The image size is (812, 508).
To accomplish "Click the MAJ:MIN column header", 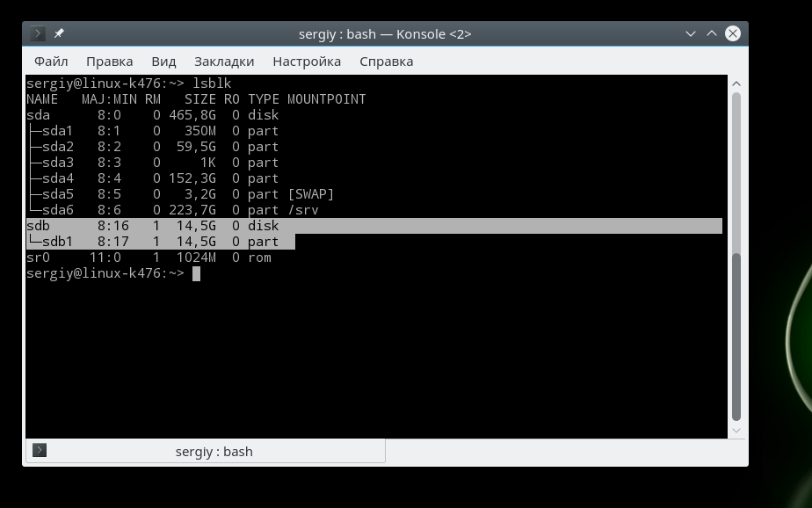I will click(x=109, y=99).
